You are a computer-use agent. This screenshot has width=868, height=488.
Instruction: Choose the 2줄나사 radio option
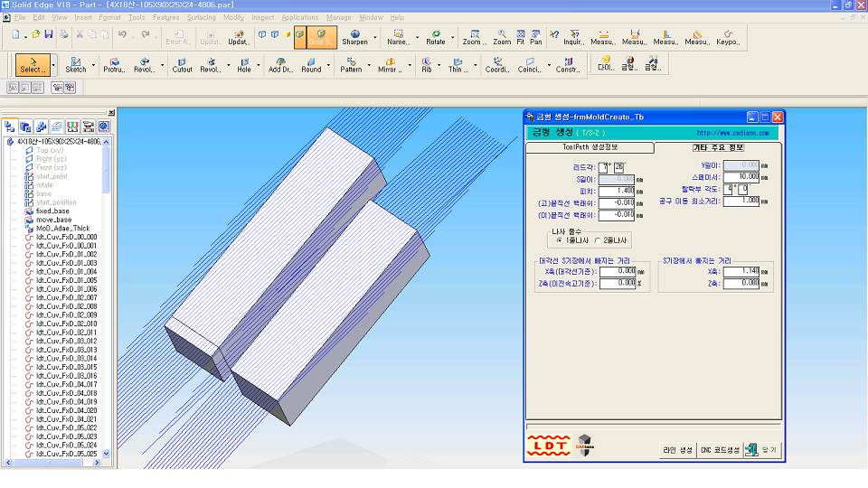[x=596, y=240]
